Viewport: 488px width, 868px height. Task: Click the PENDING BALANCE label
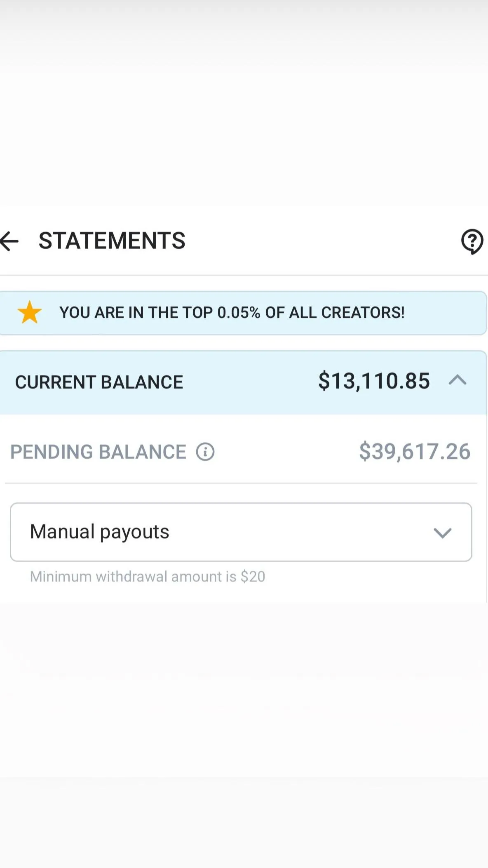click(98, 452)
